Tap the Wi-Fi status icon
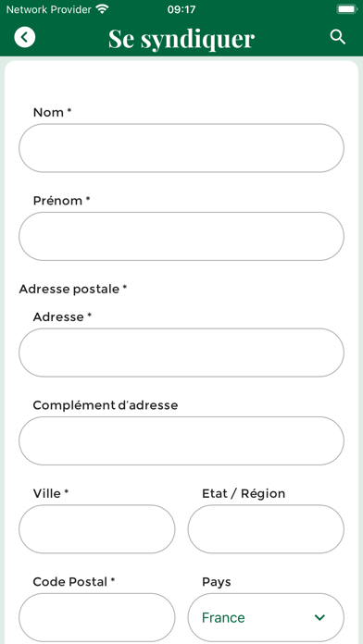The height and width of the screenshot is (644, 363). [x=102, y=8]
